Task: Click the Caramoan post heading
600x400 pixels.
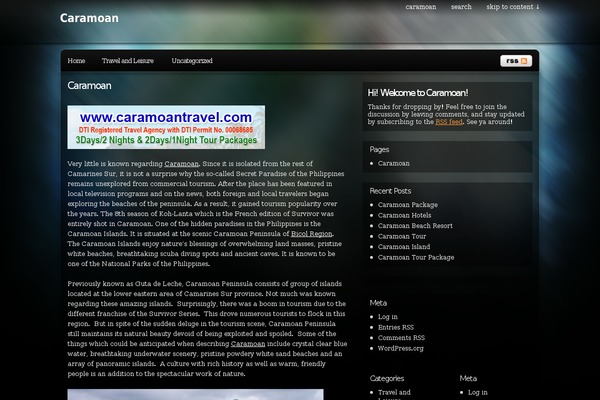Action: coord(89,85)
